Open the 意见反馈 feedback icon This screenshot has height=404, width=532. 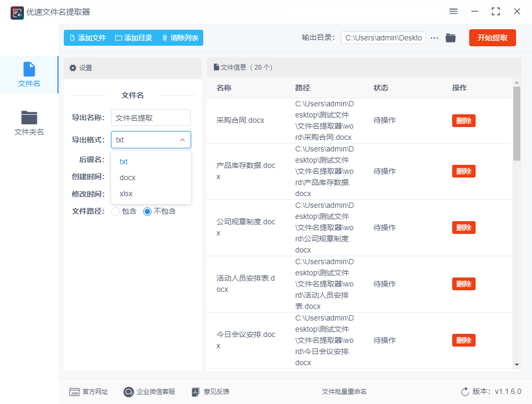195,392
